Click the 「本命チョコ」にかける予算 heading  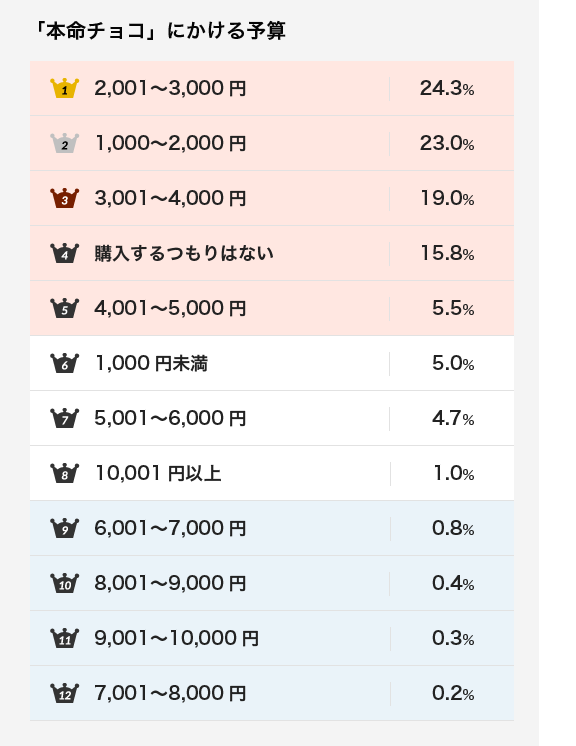click(x=159, y=31)
